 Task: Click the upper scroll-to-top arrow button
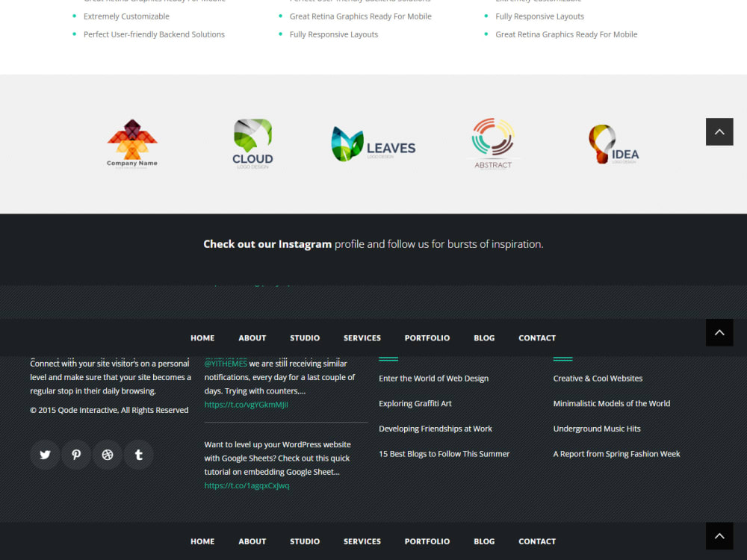click(719, 131)
